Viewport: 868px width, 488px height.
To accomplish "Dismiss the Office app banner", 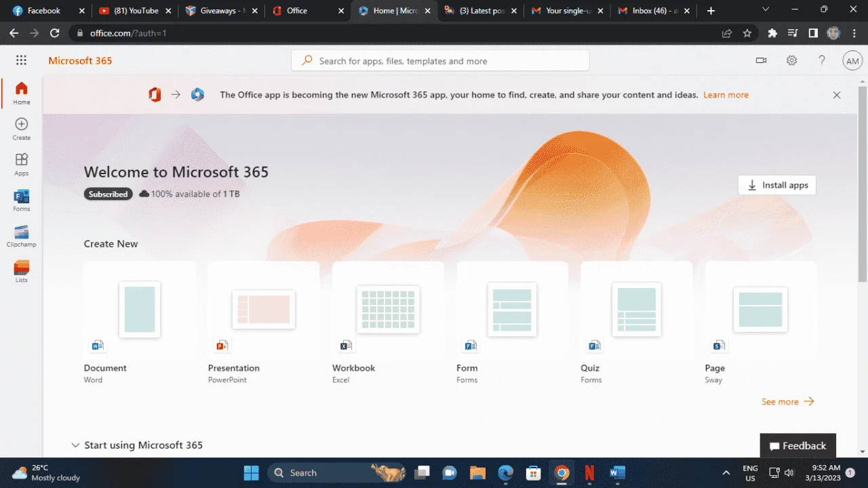I will point(837,95).
